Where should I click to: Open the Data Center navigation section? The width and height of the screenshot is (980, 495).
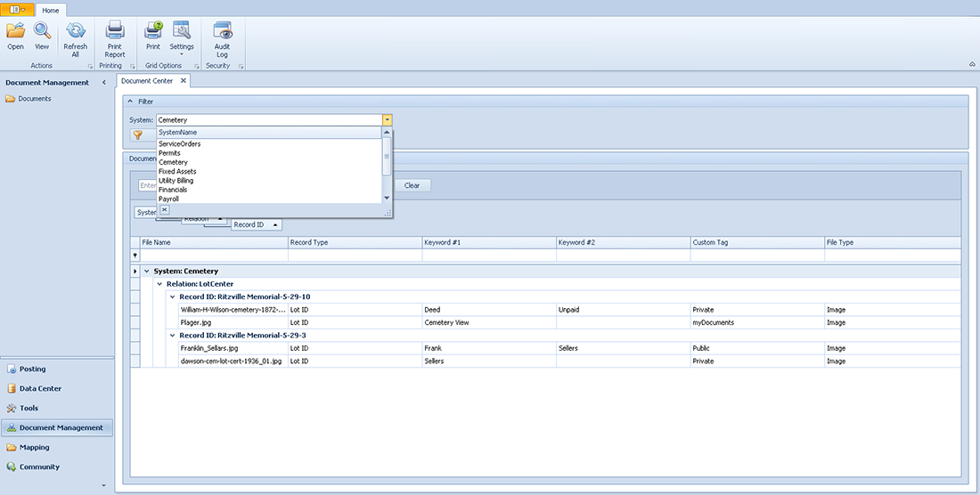click(x=57, y=388)
